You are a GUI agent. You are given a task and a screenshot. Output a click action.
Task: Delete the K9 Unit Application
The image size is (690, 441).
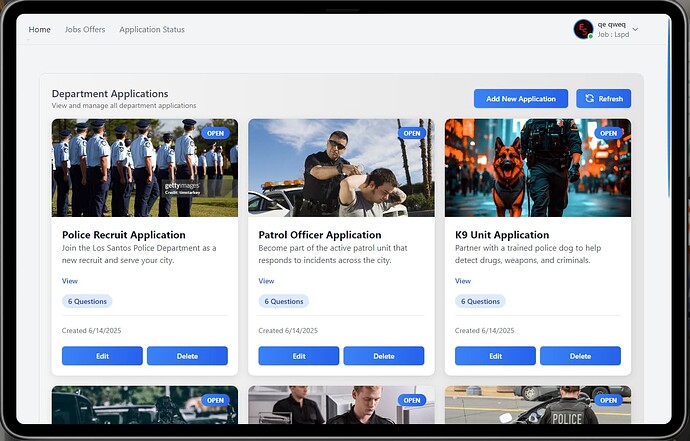coord(580,356)
